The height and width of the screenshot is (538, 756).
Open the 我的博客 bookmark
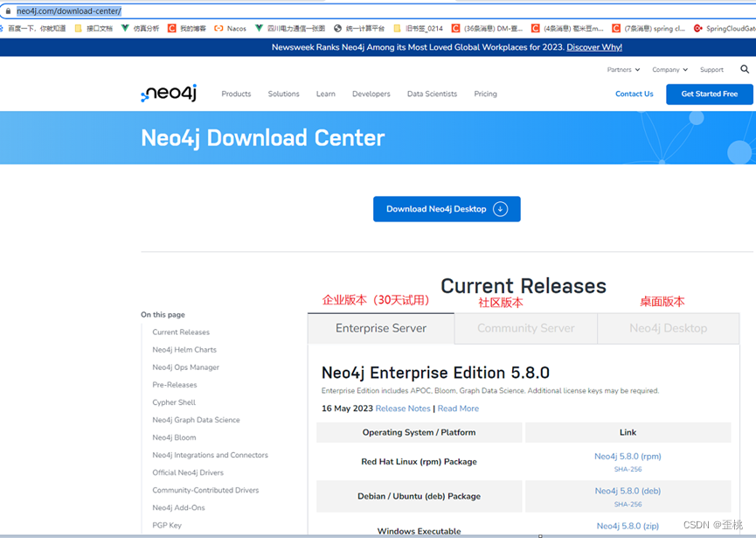tap(187, 29)
